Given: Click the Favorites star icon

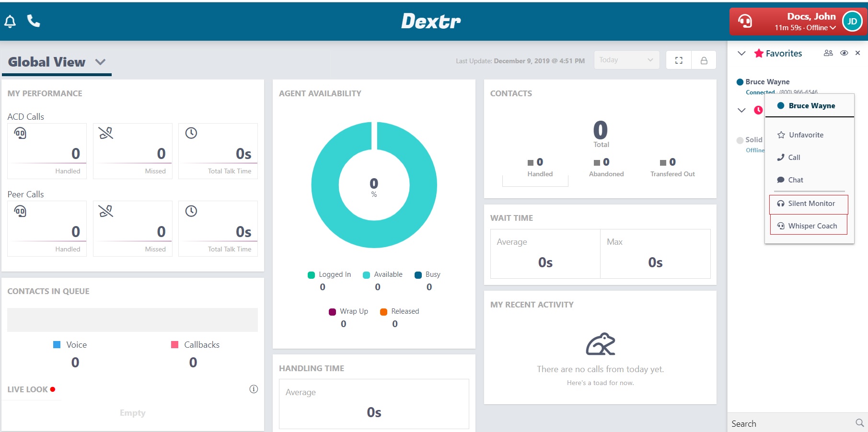Looking at the screenshot, I should (x=759, y=53).
